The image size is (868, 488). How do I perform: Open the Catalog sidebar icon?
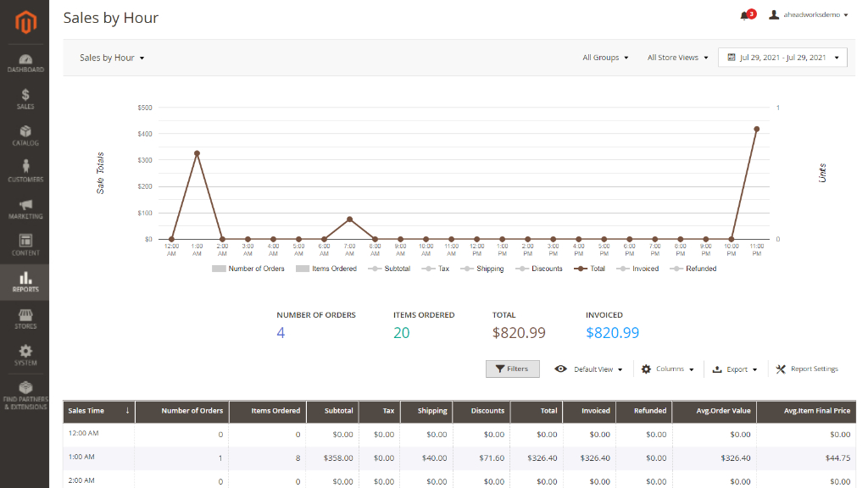pos(25,131)
